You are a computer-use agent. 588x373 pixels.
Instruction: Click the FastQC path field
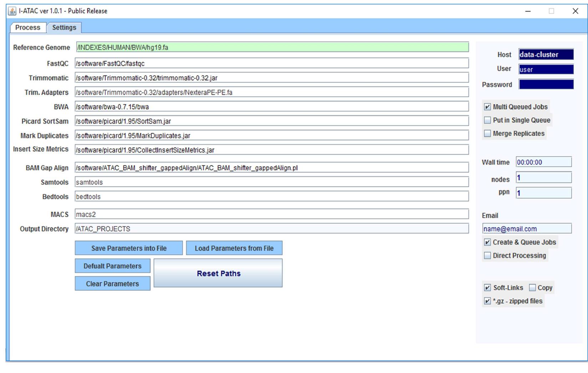click(x=272, y=63)
